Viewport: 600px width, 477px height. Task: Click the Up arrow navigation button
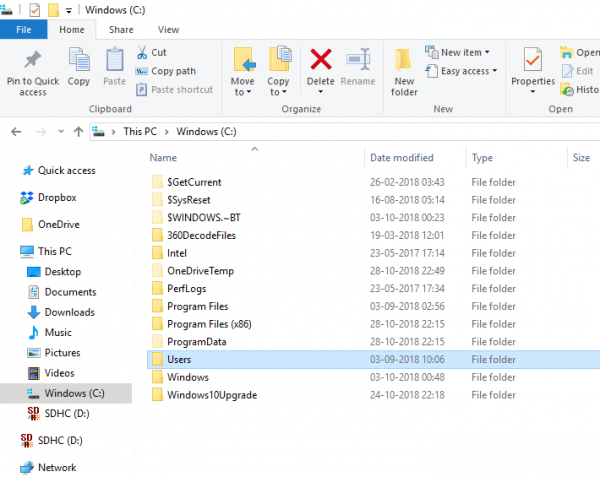pyautogui.click(x=78, y=131)
